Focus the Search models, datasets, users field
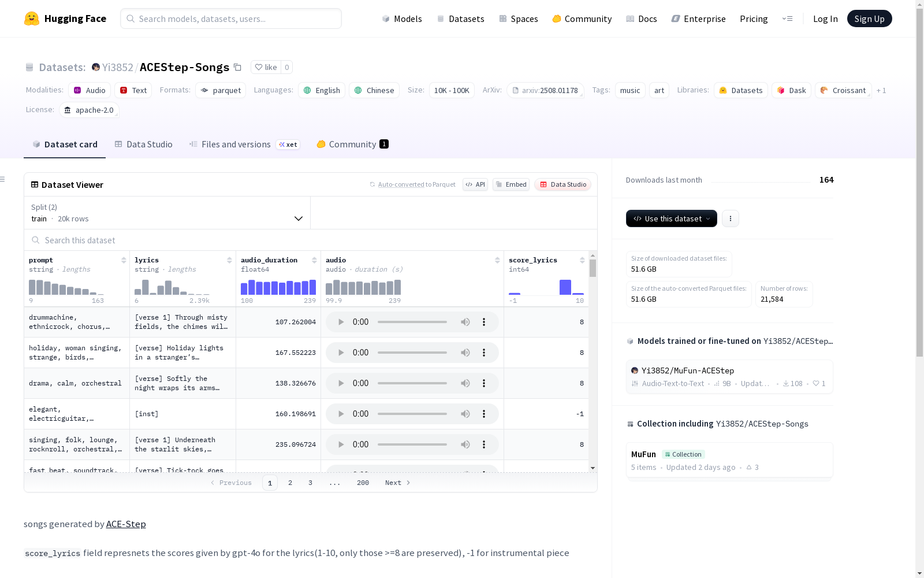Image resolution: width=924 pixels, height=578 pixels. point(231,18)
